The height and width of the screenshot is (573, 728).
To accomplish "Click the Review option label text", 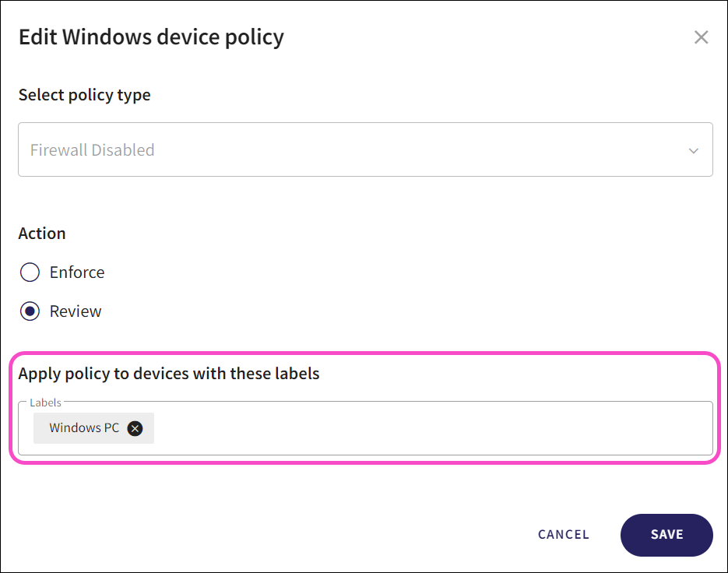I will (76, 311).
